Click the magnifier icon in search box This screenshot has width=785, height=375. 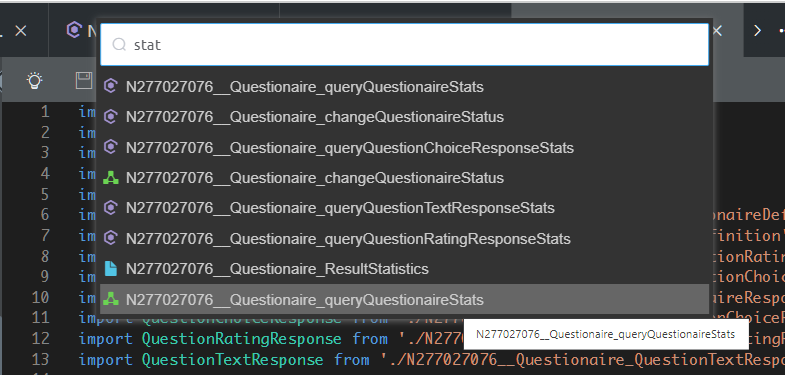[119, 45]
